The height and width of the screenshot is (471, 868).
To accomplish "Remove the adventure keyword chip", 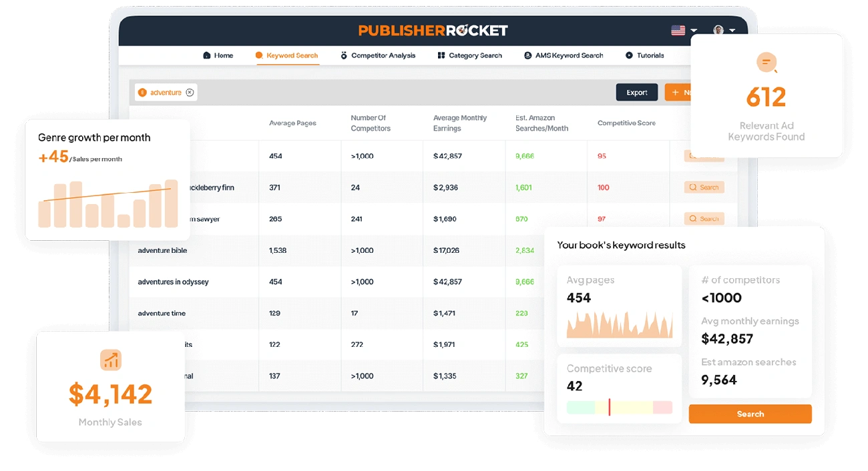I will (190, 93).
